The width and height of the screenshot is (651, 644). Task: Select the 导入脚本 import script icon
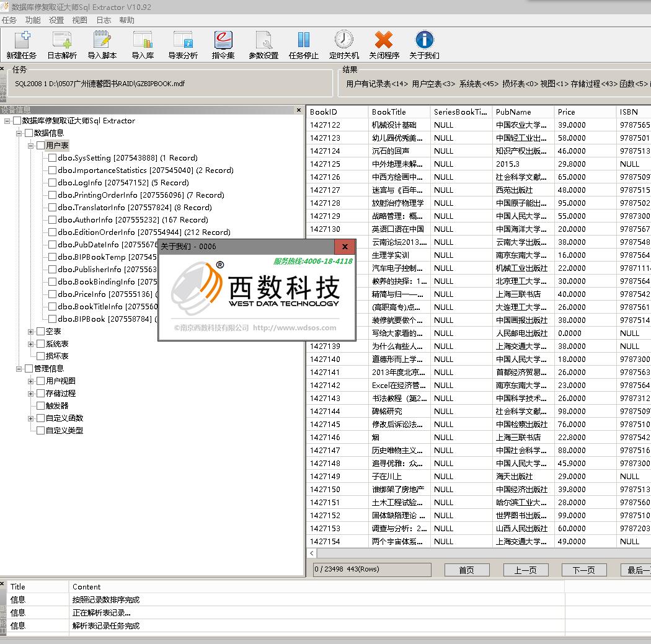[x=102, y=40]
